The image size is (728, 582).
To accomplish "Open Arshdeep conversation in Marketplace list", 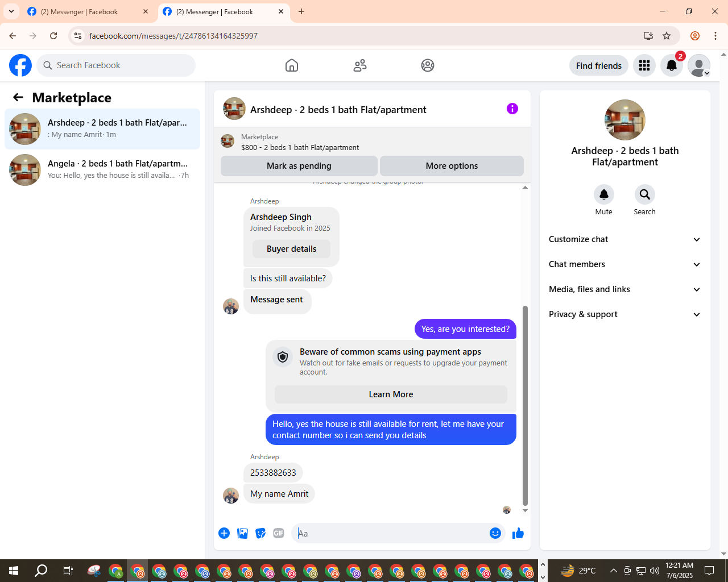I will point(102,129).
